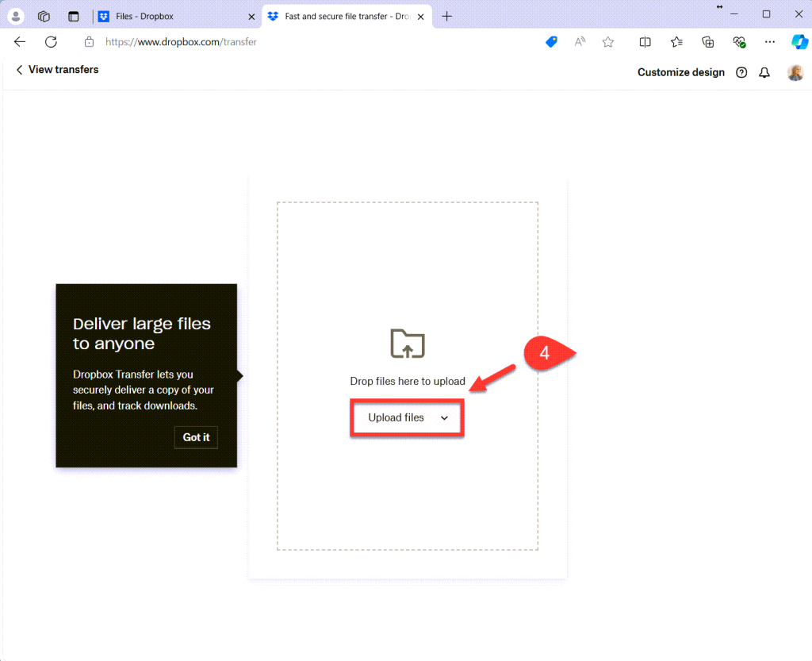This screenshot has height=661, width=812.
Task: Open the Copilot sidebar icon
Action: click(x=799, y=42)
